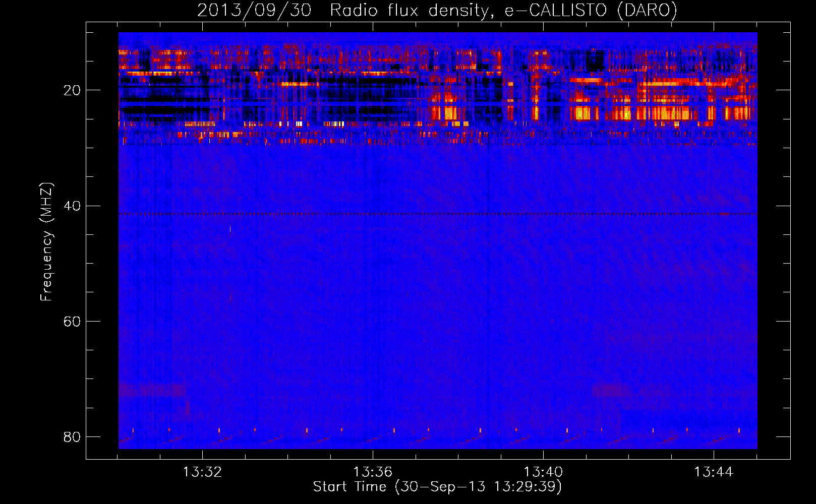This screenshot has width=816, height=504.
Task: Click the 13:44 time tick label
Action: tap(714, 472)
